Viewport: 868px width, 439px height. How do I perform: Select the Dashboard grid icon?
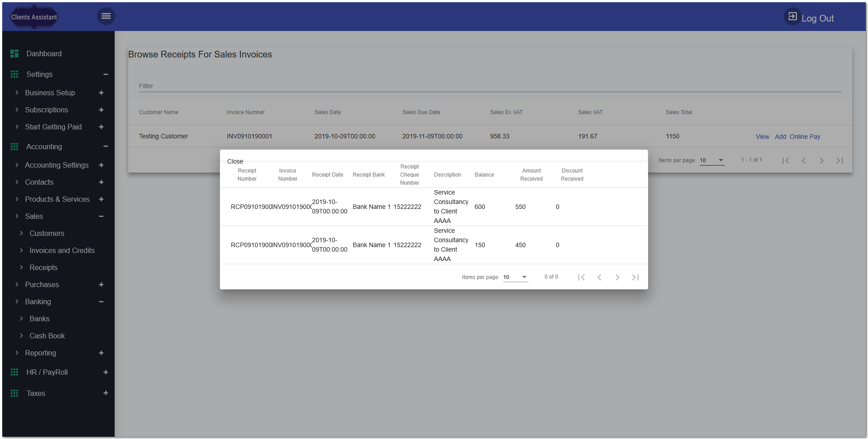click(14, 53)
